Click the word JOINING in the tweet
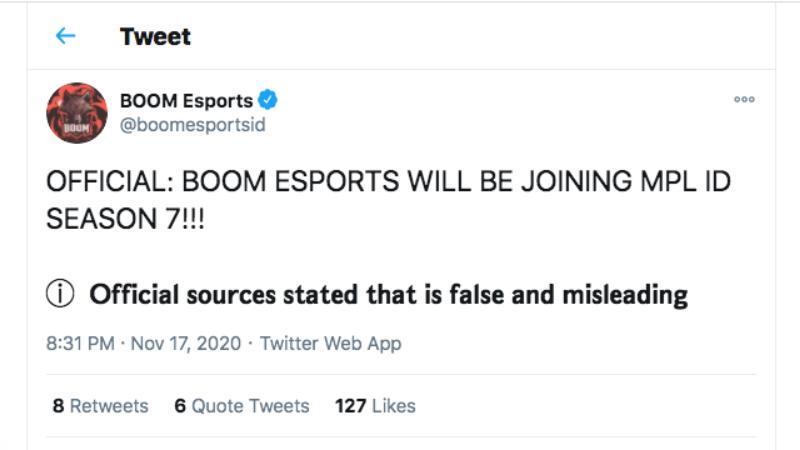The width and height of the screenshot is (800, 450). (x=577, y=182)
